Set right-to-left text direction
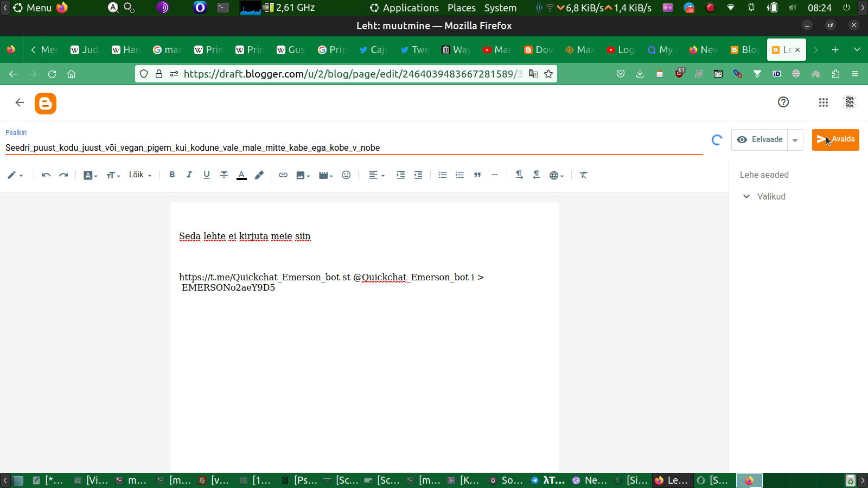Viewport: 868px width, 488px height. 537,175
